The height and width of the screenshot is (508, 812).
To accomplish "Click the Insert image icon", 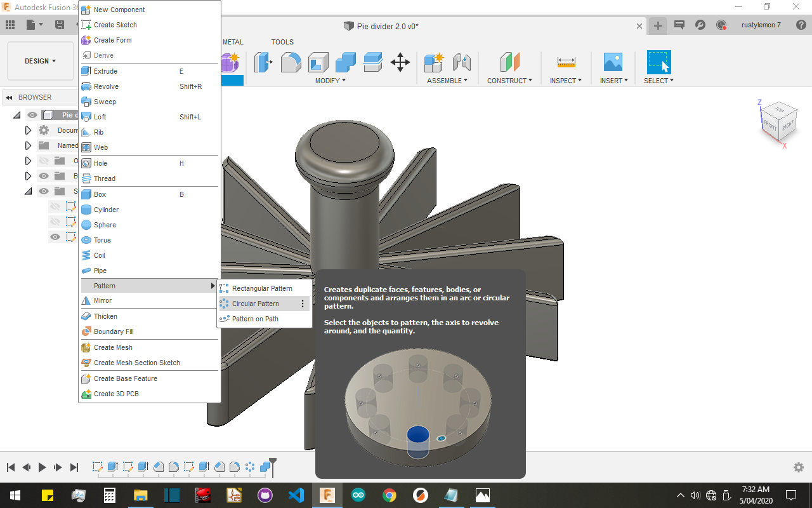I will (613, 62).
